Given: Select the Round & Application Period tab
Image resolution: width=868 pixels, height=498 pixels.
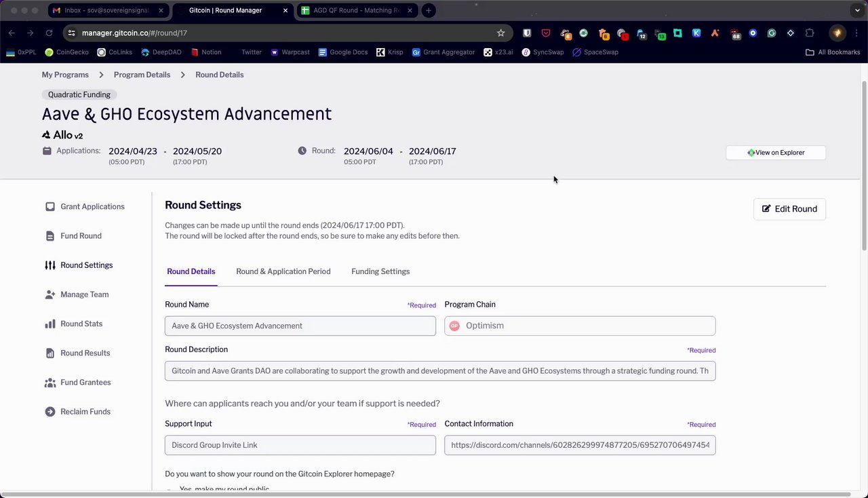Looking at the screenshot, I should click(283, 271).
